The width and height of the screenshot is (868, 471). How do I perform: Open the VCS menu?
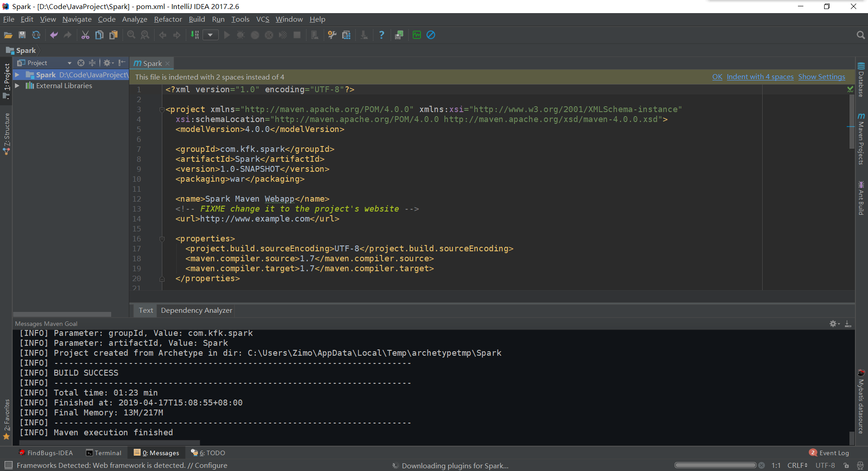point(263,19)
